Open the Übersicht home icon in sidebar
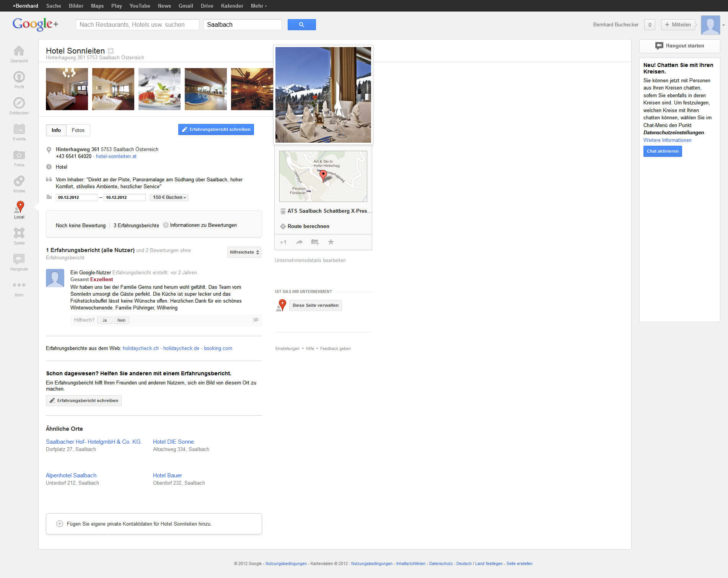This screenshot has width=728, height=578. tap(19, 51)
